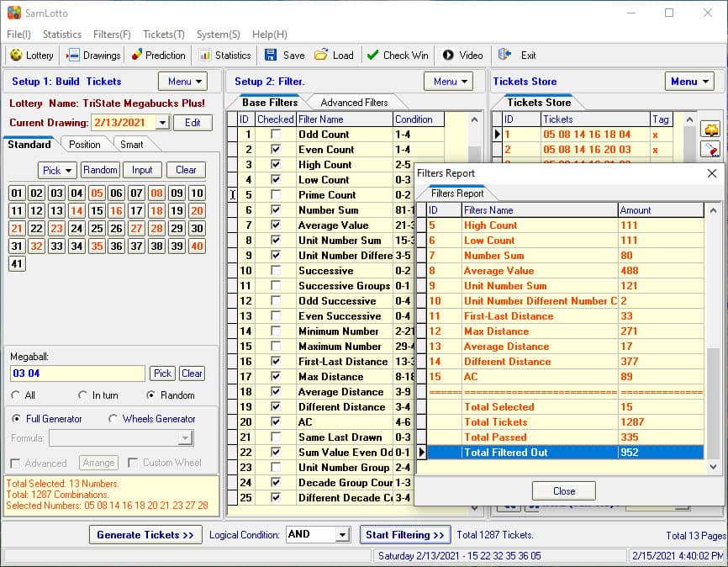Click the Edit button beside Current Drawing
This screenshot has height=567, width=728.
point(193,123)
